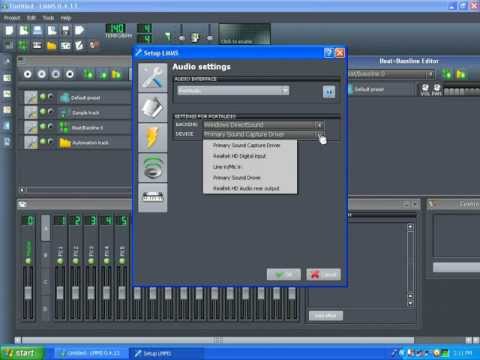480x360 pixels.
Task: Open My Samples sidebar browser
Action: pyautogui.click(x=7, y=94)
